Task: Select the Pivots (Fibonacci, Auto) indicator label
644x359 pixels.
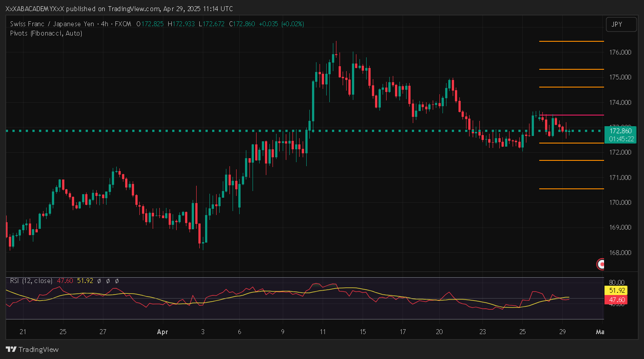Action: tap(46, 33)
